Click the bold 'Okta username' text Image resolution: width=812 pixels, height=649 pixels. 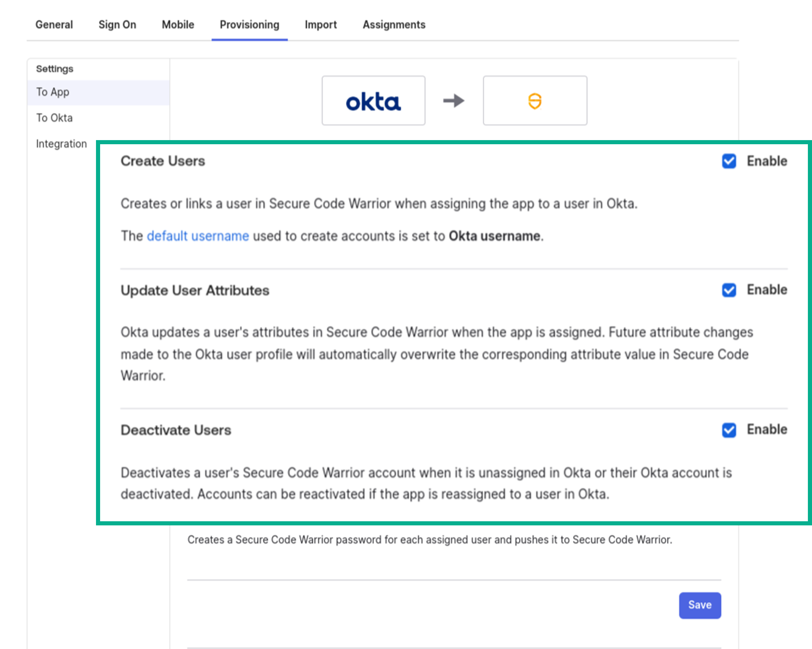pyautogui.click(x=494, y=236)
